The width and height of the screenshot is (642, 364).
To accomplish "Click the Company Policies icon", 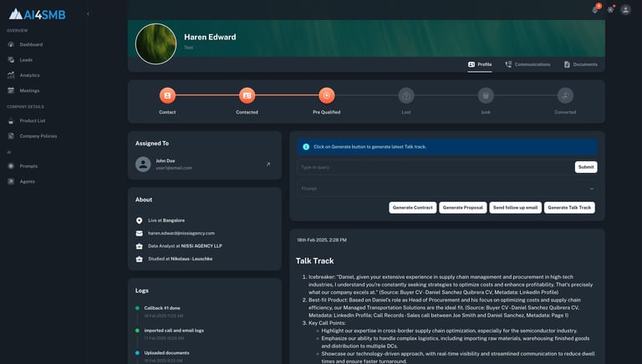I will [11, 136].
